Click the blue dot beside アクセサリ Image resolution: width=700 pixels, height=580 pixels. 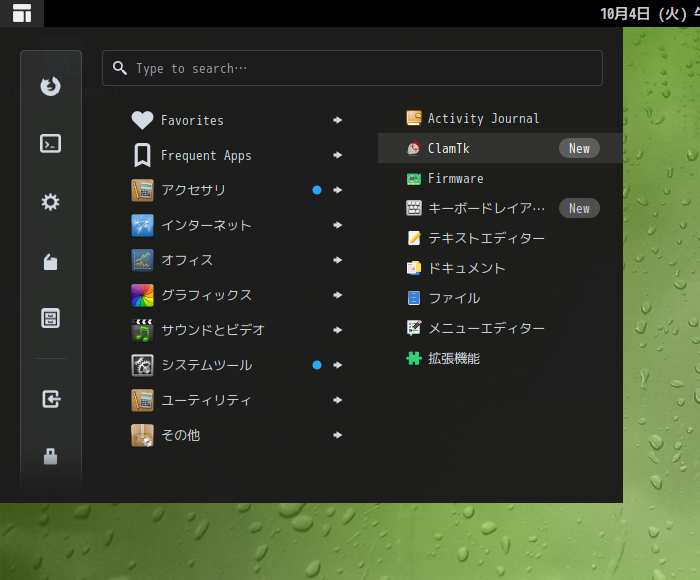317,190
